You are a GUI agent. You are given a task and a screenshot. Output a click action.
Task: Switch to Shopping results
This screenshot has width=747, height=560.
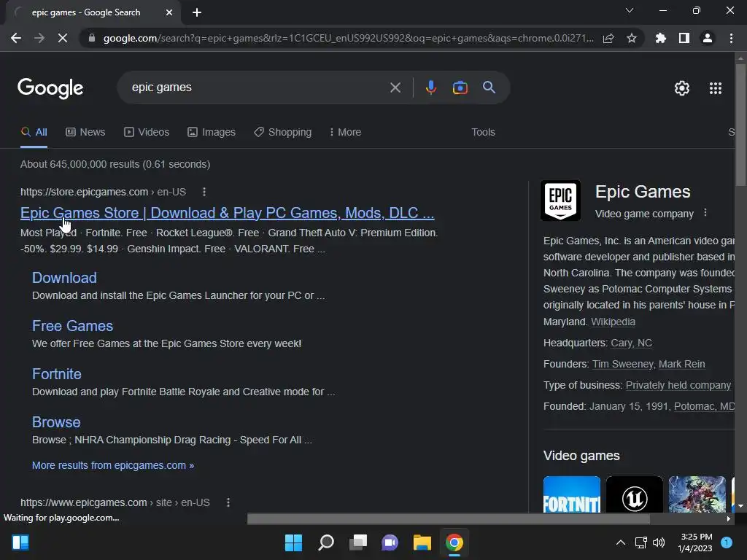(283, 133)
